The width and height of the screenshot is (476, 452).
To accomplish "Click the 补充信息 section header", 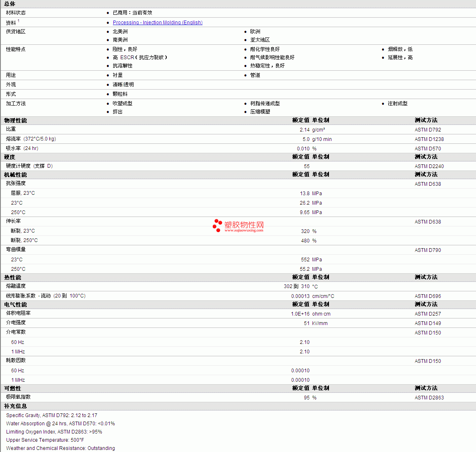I will (16, 406).
